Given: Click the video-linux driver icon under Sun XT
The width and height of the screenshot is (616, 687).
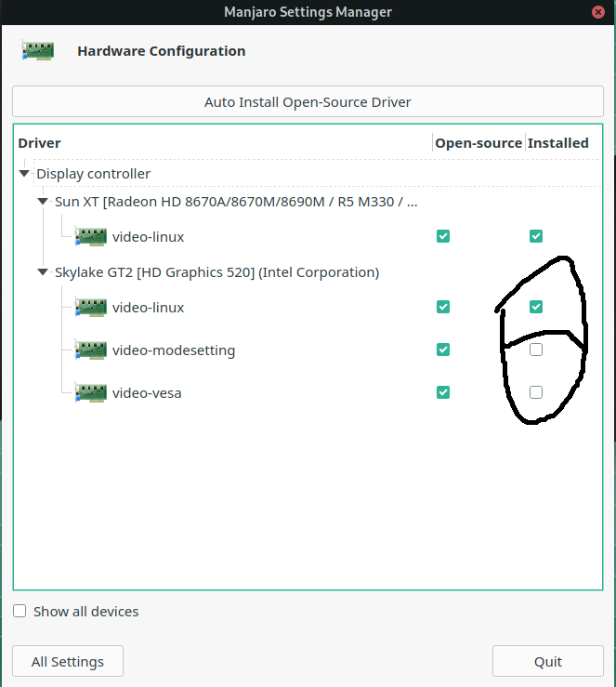Looking at the screenshot, I should coord(91,237).
